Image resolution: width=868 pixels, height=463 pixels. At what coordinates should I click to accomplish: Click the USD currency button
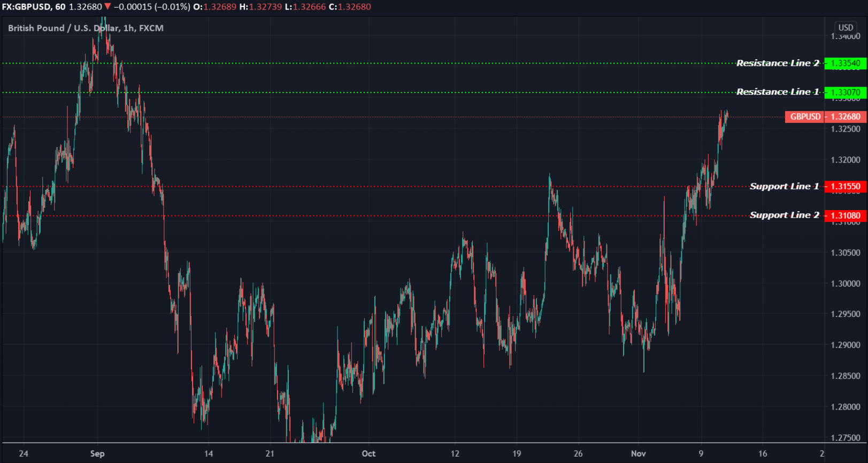click(846, 28)
